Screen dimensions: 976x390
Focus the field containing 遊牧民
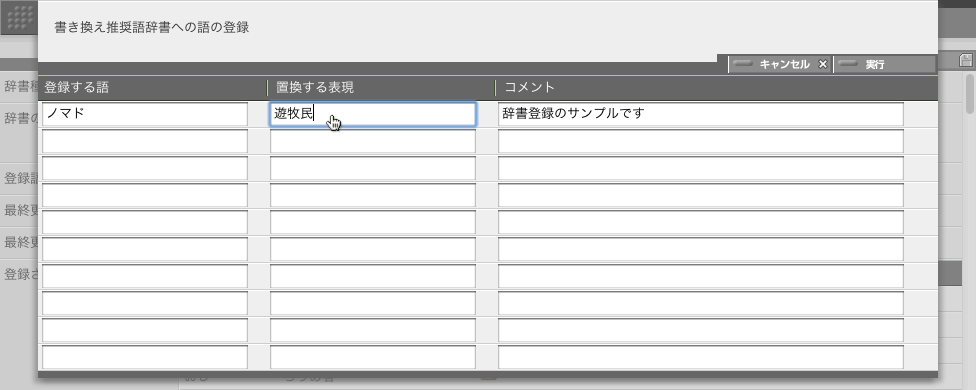coord(373,114)
